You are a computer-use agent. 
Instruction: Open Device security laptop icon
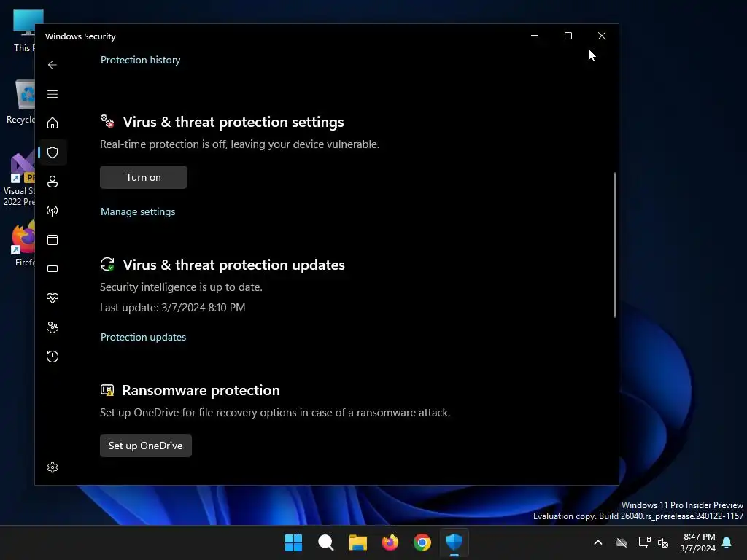53,270
